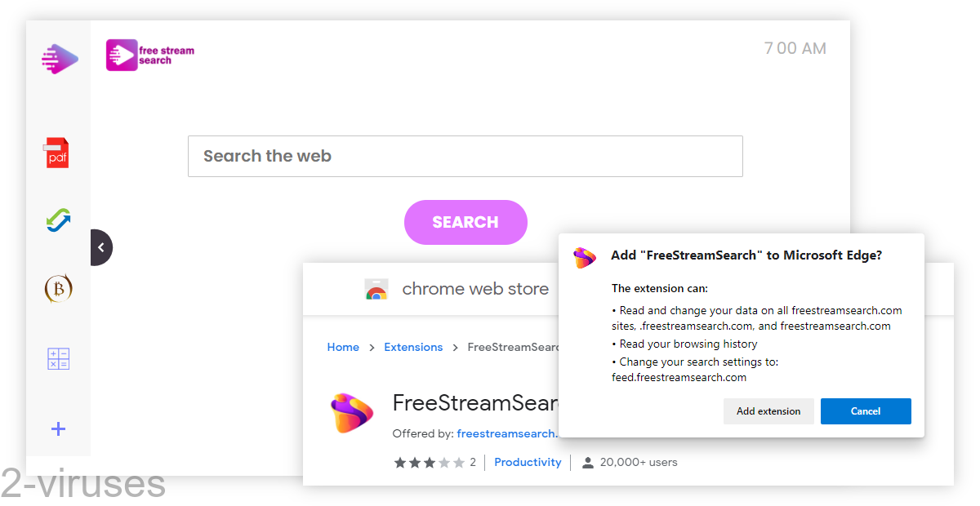Click the free stream search logo
Image resolution: width=980 pixels, height=506 pixels.
pos(150,55)
